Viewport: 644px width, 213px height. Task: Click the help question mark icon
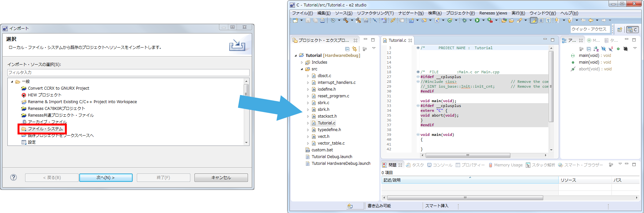14,177
